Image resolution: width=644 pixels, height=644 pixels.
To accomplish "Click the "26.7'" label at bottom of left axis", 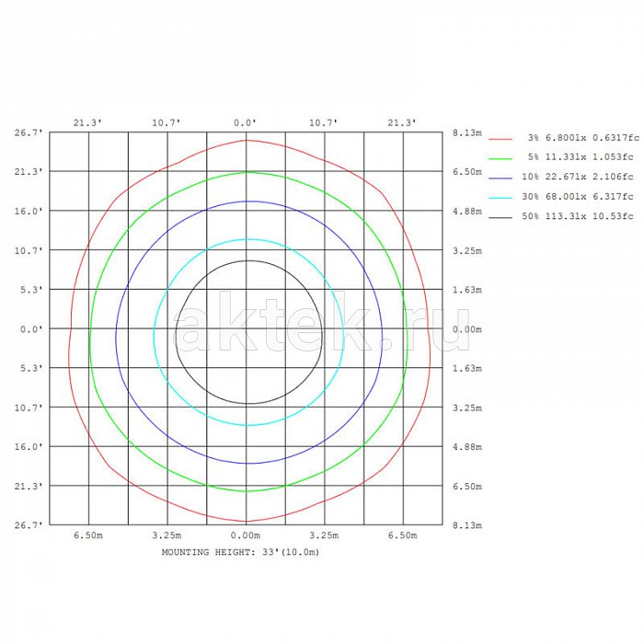I will point(29,525).
